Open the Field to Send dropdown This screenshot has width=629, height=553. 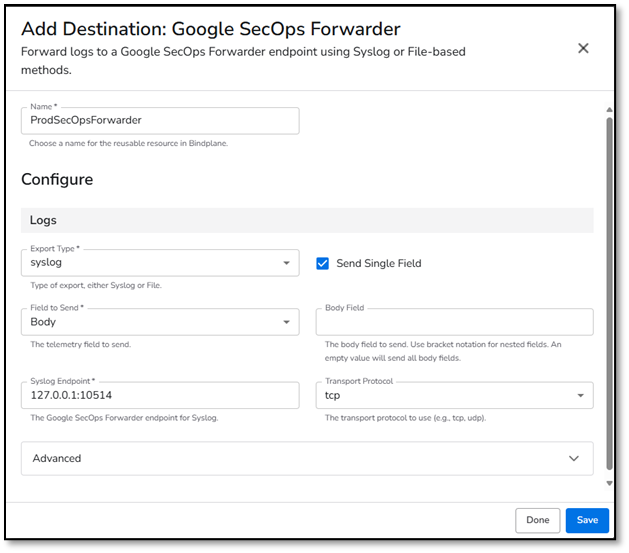pos(160,322)
